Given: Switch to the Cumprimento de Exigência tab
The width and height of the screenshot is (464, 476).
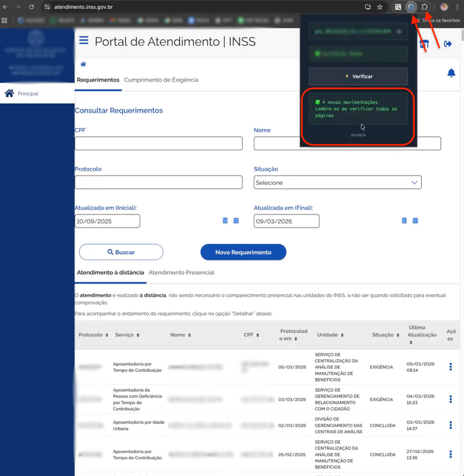Looking at the screenshot, I should click(161, 80).
